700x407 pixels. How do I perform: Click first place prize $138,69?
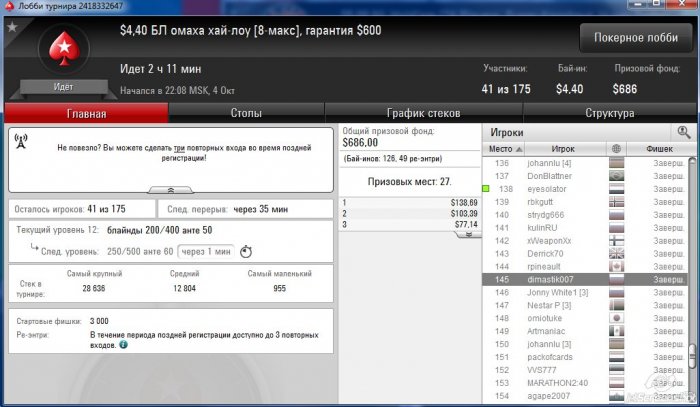pos(464,203)
